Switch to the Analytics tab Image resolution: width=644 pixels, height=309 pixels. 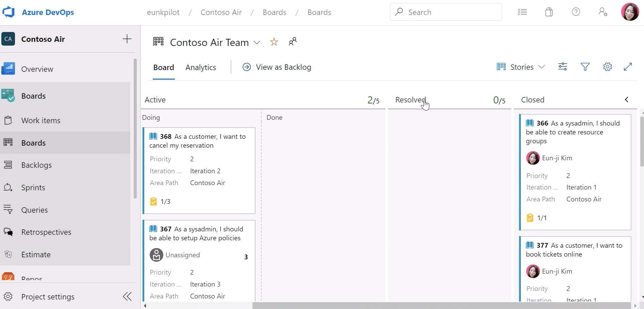pos(201,67)
